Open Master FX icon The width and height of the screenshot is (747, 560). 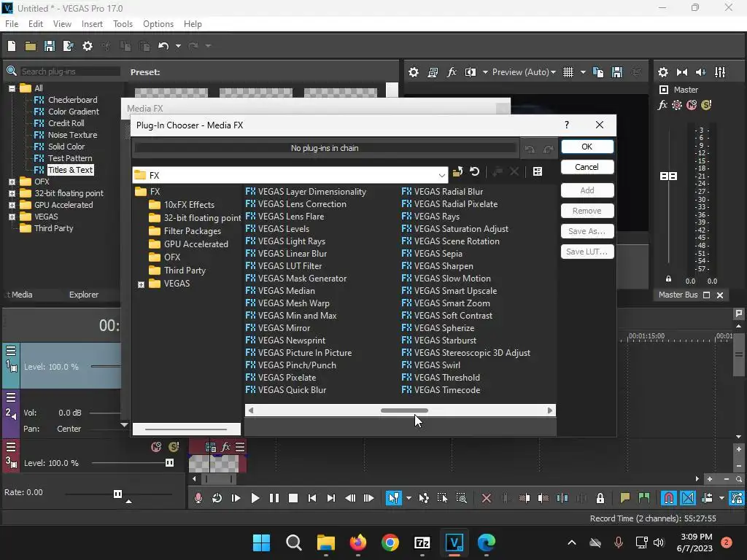[x=662, y=105]
